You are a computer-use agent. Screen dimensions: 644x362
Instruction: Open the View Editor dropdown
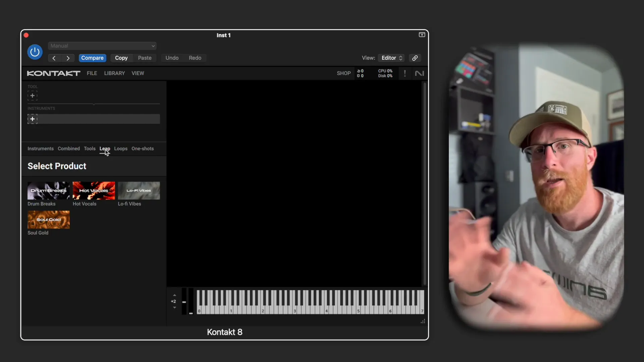[x=391, y=58]
